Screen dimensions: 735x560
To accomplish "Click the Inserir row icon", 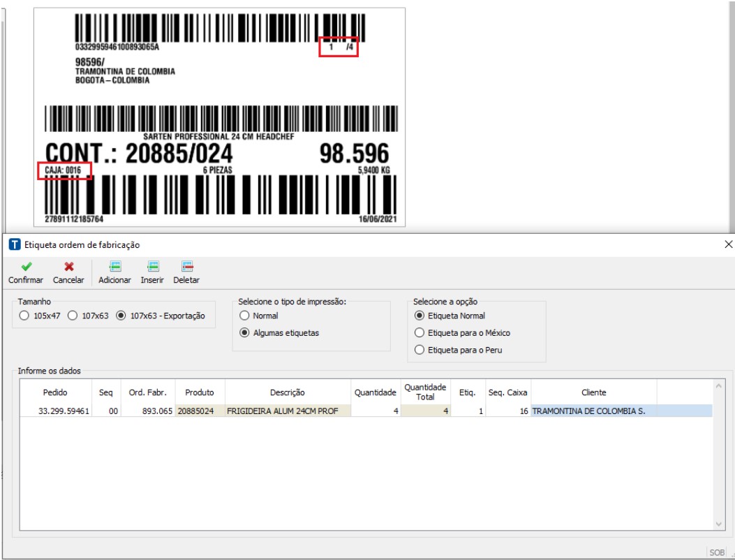I will pyautogui.click(x=152, y=266).
